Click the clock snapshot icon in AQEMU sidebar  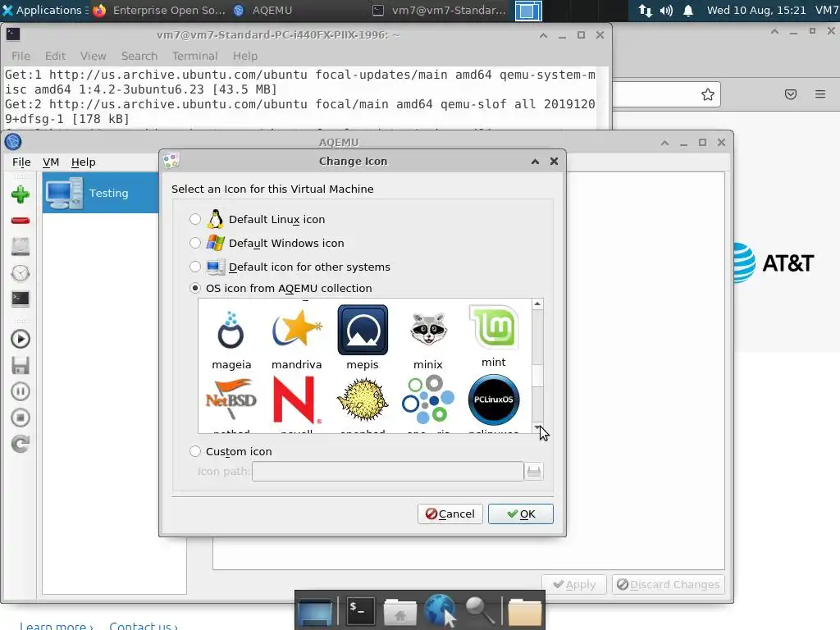pyautogui.click(x=21, y=272)
